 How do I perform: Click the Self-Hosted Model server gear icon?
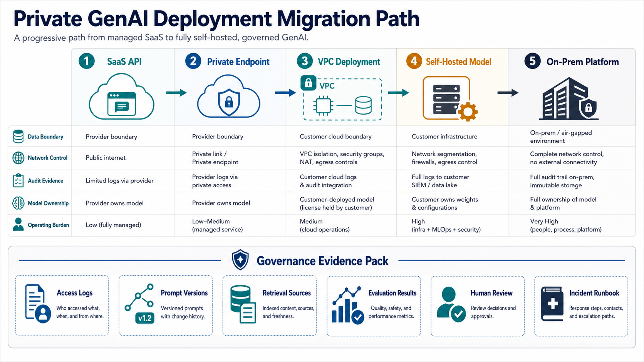[450, 99]
